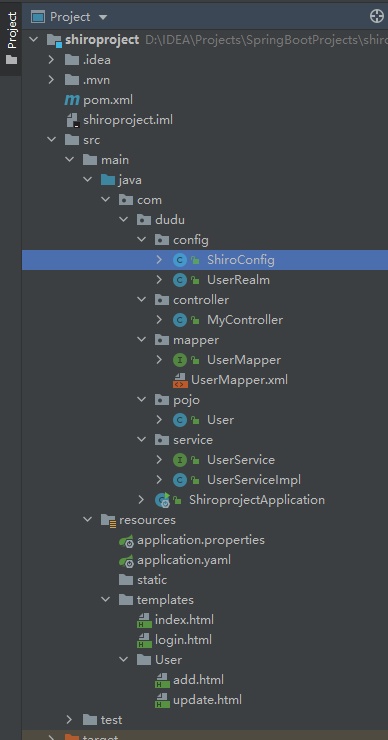Select the login.html file name
This screenshot has width=388, height=740.
[x=184, y=640]
